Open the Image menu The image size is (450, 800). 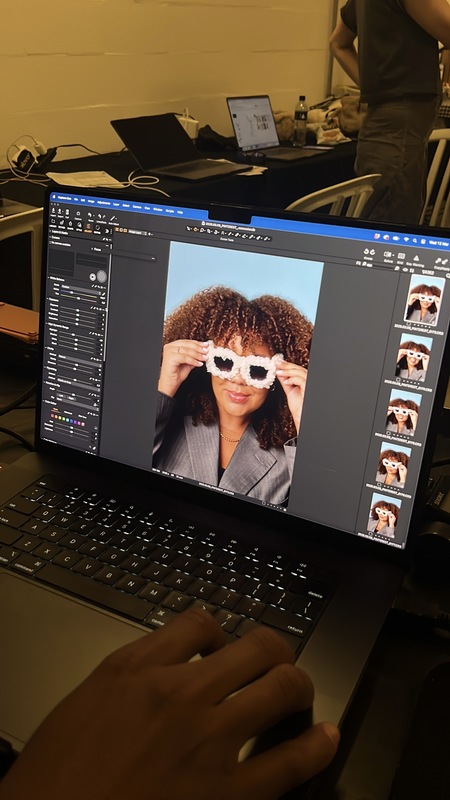pos(91,201)
